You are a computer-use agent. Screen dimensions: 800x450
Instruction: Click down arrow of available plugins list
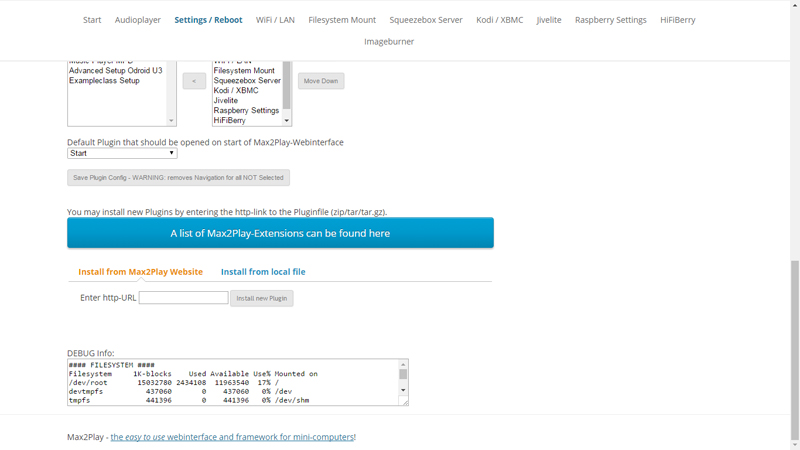point(171,121)
